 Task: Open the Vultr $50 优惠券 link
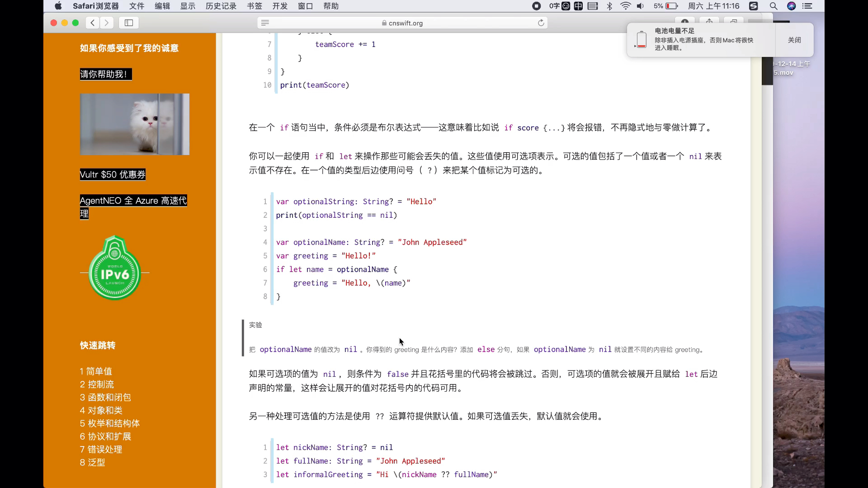coord(112,174)
